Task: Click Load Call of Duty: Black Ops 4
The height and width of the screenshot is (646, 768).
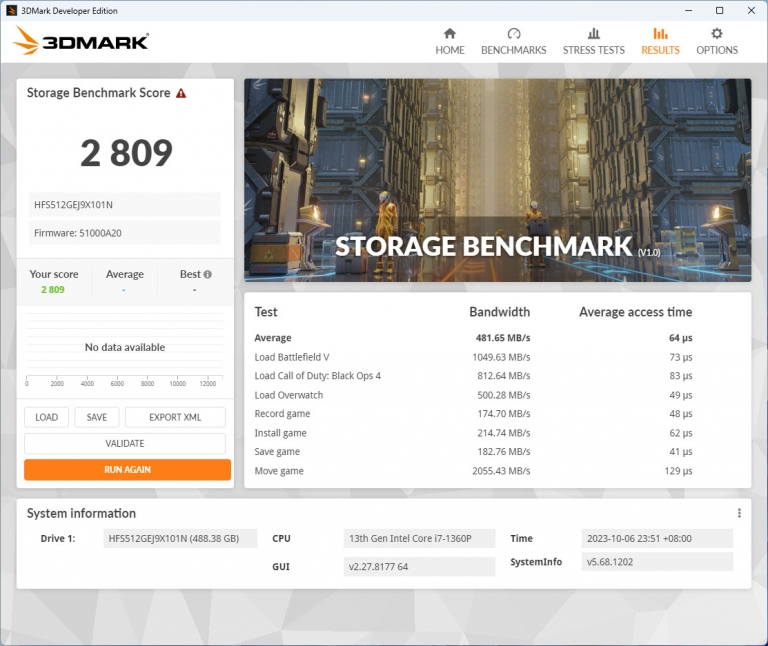Action: (x=473, y=376)
